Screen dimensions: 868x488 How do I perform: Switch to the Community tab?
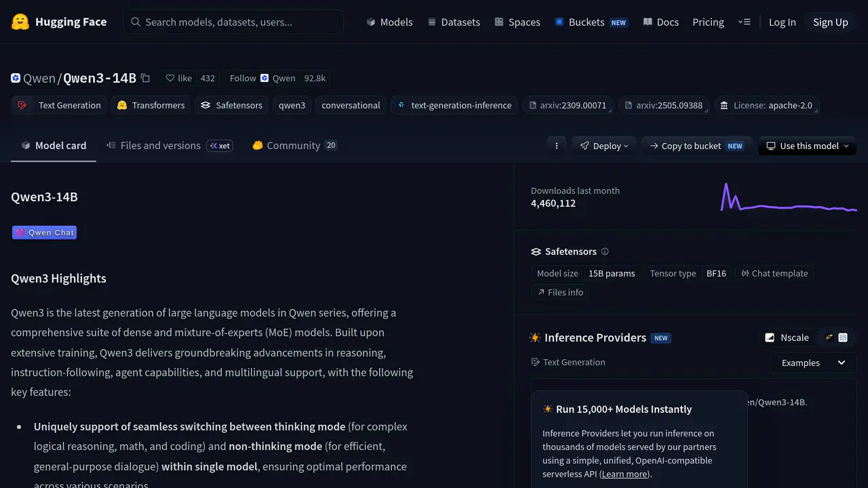click(294, 145)
